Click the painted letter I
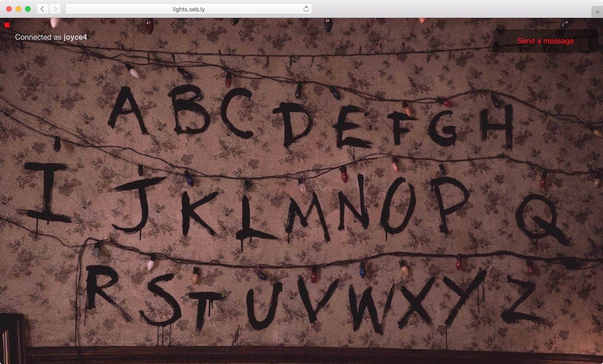This screenshot has height=364, width=603. (46, 193)
